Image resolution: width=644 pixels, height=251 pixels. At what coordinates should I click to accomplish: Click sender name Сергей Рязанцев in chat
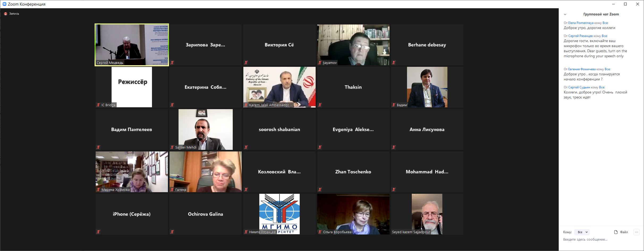point(580,36)
